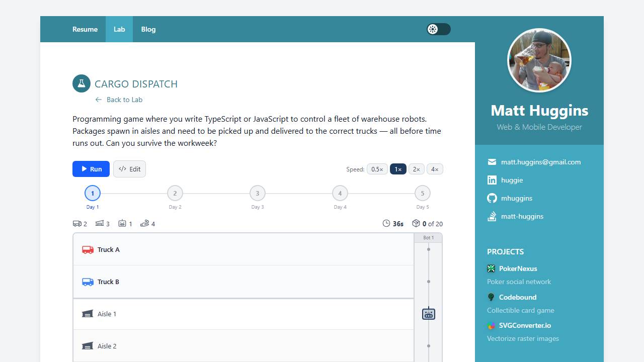Image resolution: width=644 pixels, height=362 pixels.
Task: Click the package carry capacity icon
Action: coord(145,224)
